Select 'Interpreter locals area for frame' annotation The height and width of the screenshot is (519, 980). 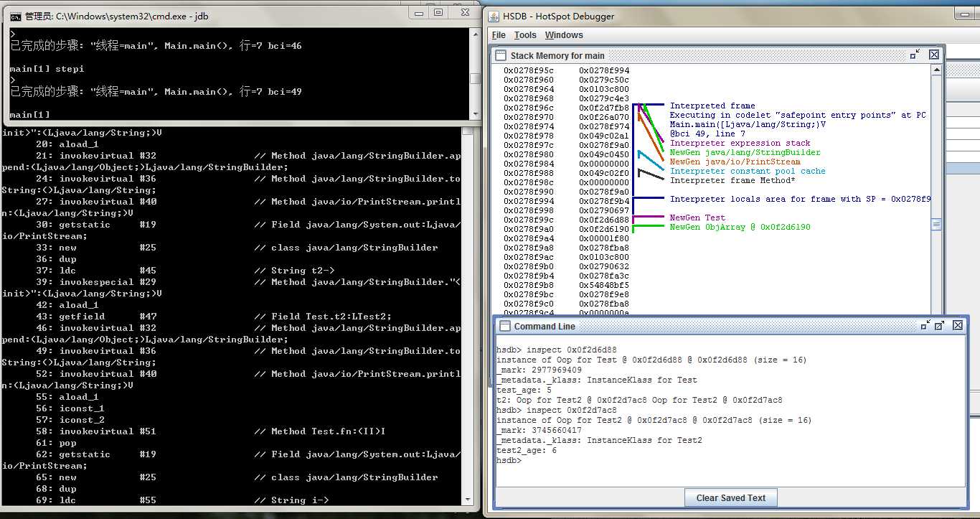[801, 199]
